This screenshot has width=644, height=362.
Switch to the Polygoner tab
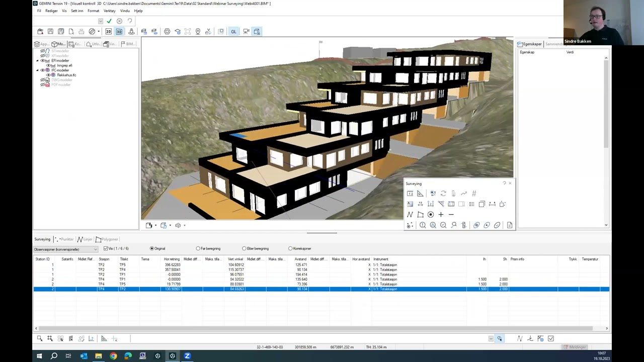pyautogui.click(x=107, y=239)
